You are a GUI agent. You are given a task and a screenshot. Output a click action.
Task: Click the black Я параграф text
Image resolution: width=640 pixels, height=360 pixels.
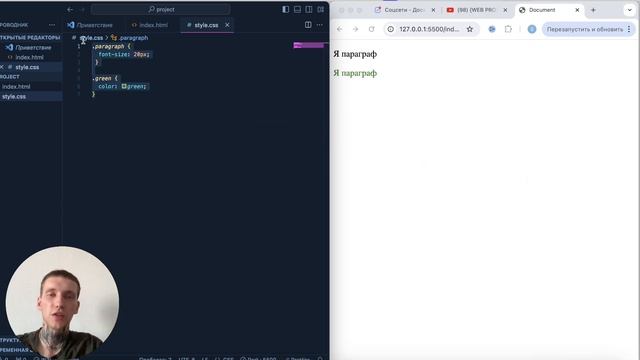click(355, 54)
